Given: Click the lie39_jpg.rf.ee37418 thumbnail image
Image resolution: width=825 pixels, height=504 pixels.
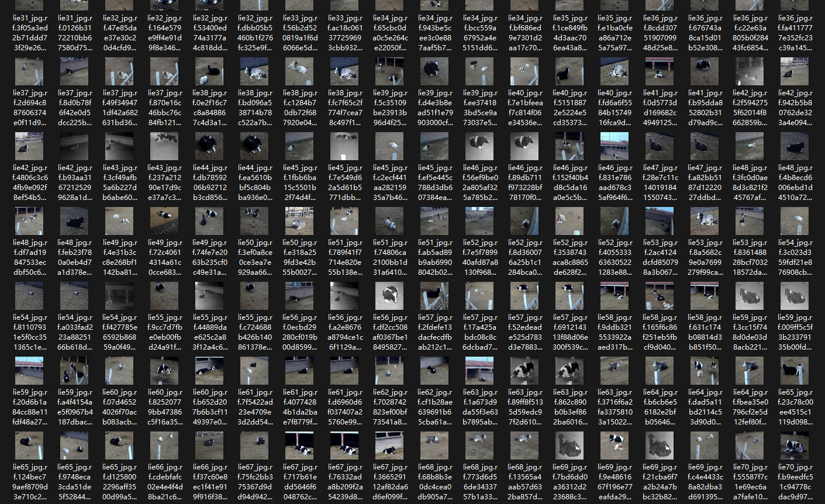Looking at the screenshot, I should click(x=479, y=71).
